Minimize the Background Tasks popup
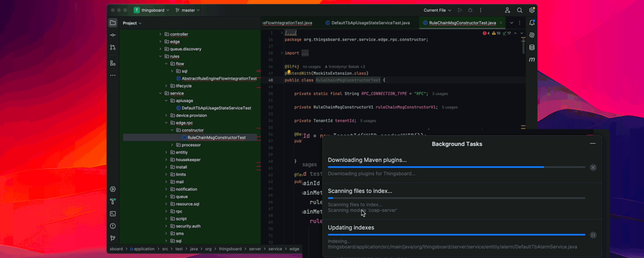This screenshot has width=644, height=258. coord(592,144)
